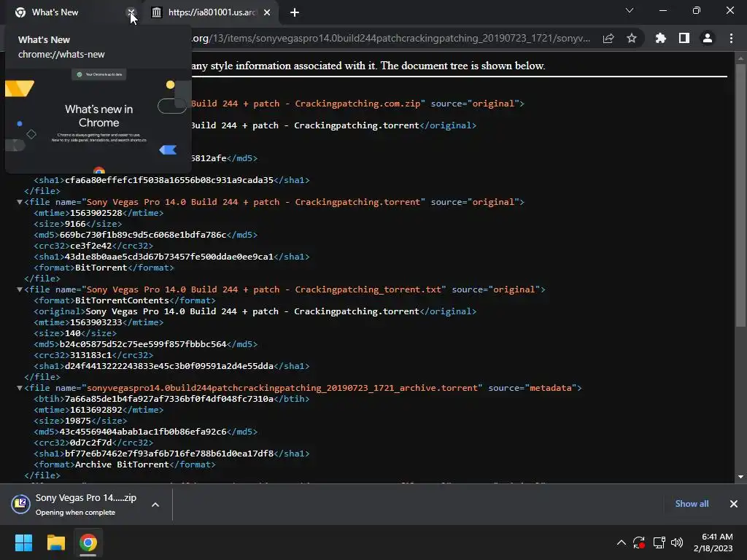
Task: Switch to the ia801001.us.archive tab
Action: [212, 12]
